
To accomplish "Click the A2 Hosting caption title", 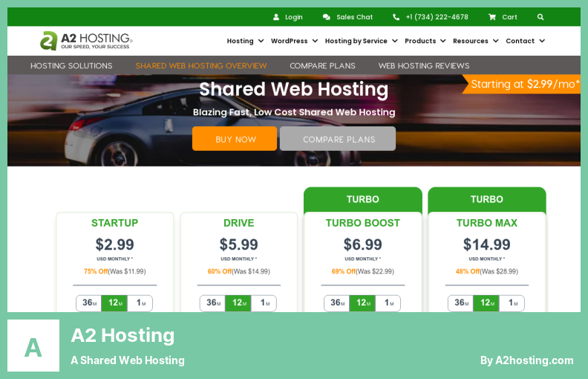I will tap(122, 335).
